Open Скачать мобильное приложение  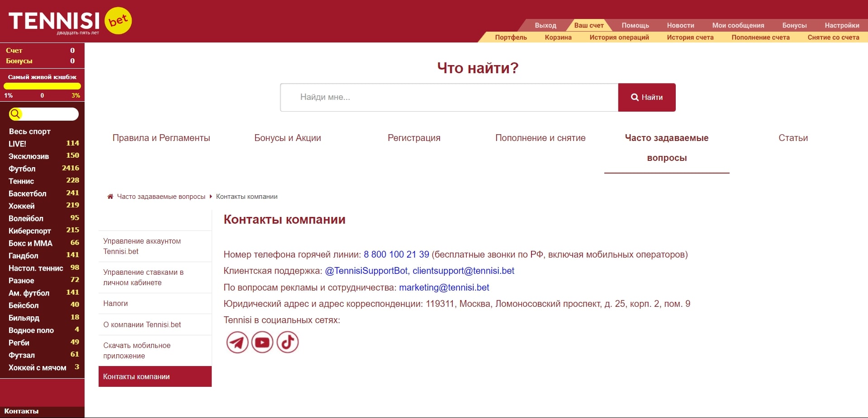155,351
